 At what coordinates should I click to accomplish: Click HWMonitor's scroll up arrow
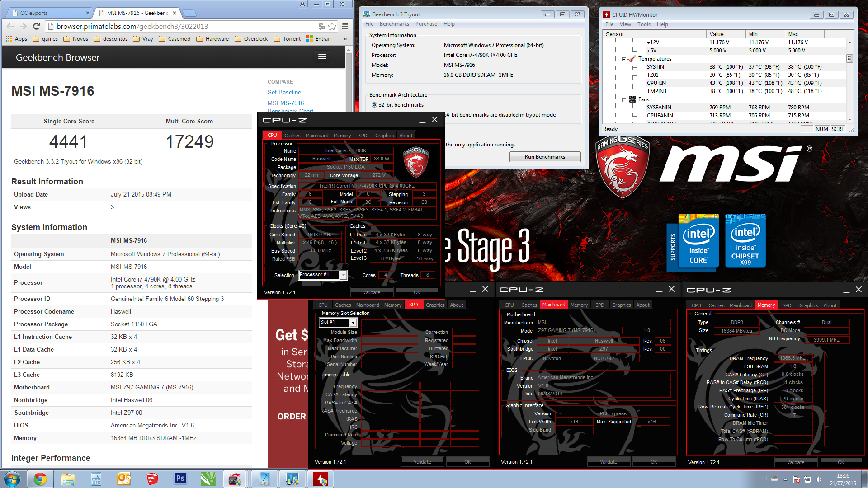850,42
